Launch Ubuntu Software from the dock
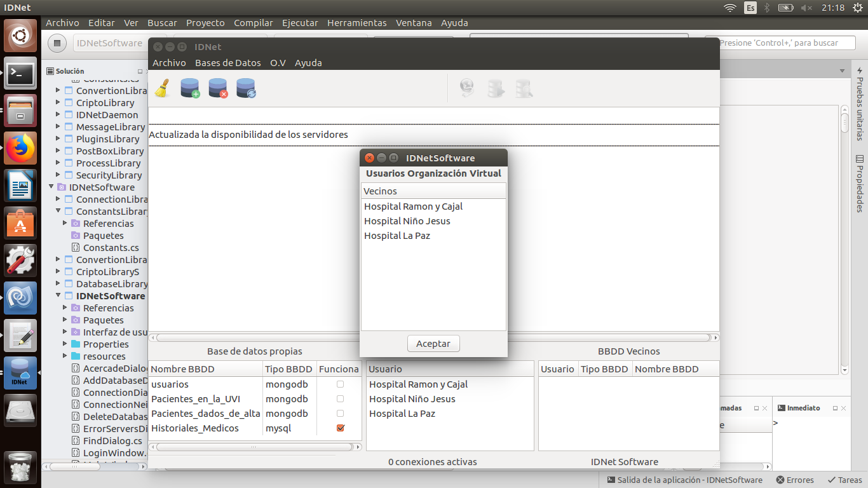The width and height of the screenshot is (868, 488). (x=20, y=223)
